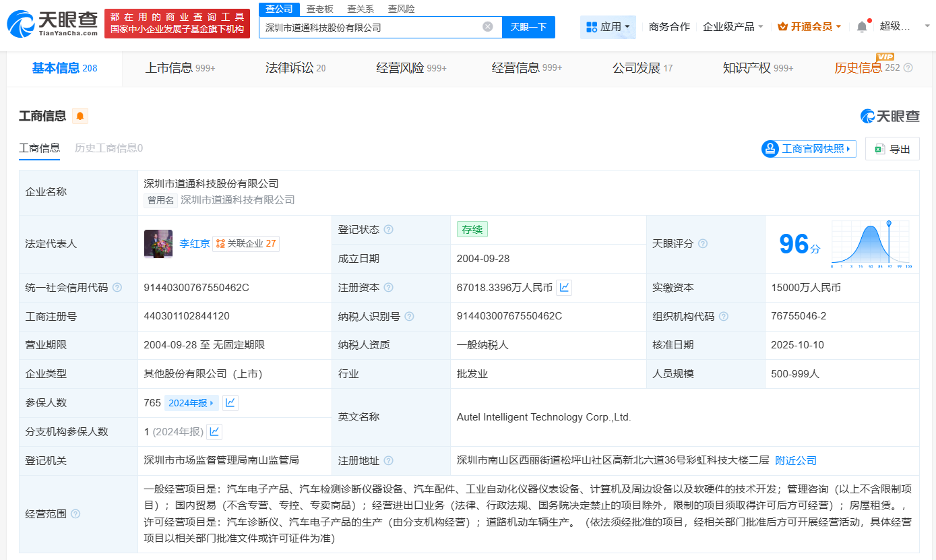Open the trend chart icon next to 注册资本

pos(564,287)
